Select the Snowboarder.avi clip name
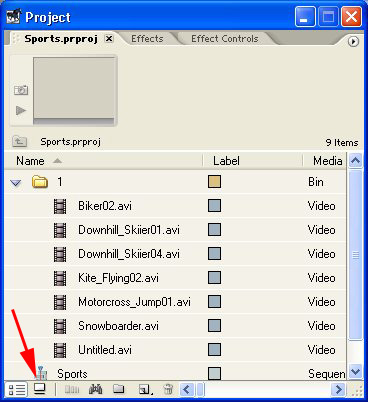Screen dimensions: 368x402 118,326
